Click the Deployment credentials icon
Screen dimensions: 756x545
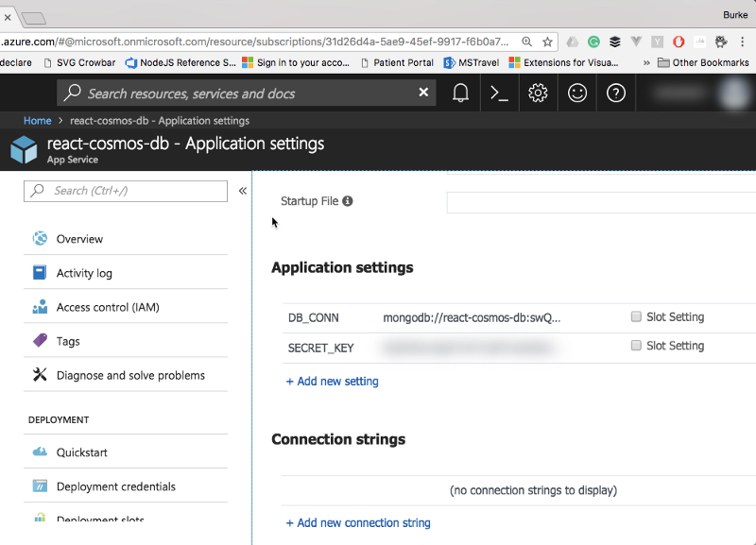[40, 485]
